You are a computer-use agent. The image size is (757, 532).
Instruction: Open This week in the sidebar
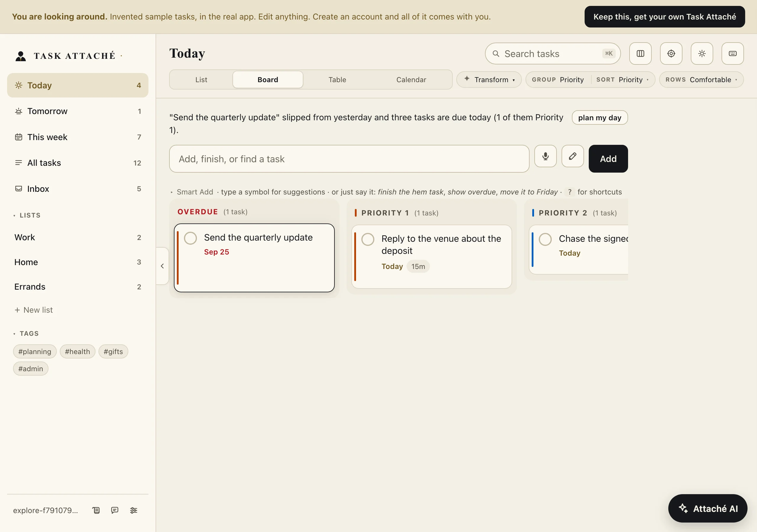pos(77,137)
